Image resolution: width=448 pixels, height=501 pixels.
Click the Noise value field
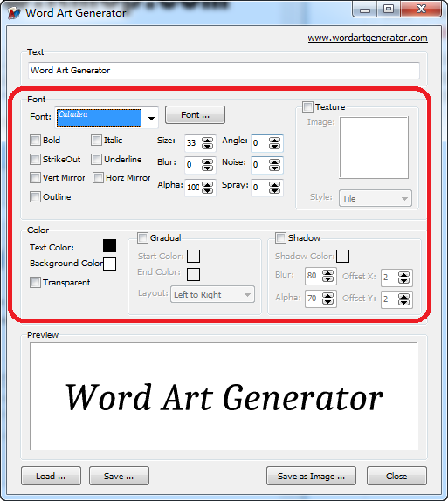pos(259,165)
